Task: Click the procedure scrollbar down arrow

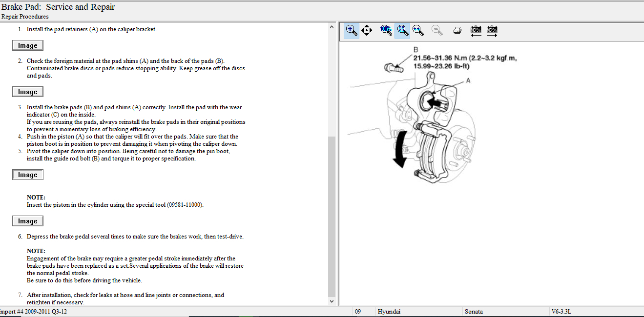Action: [332, 301]
